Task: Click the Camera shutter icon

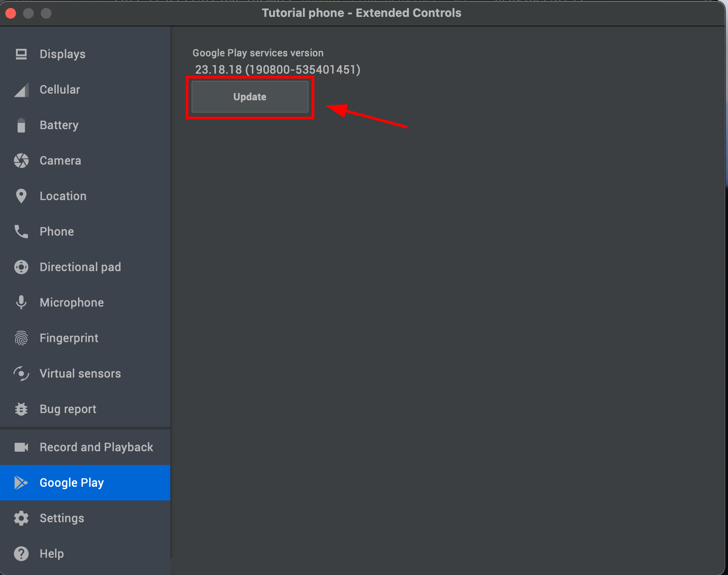Action: 21,161
